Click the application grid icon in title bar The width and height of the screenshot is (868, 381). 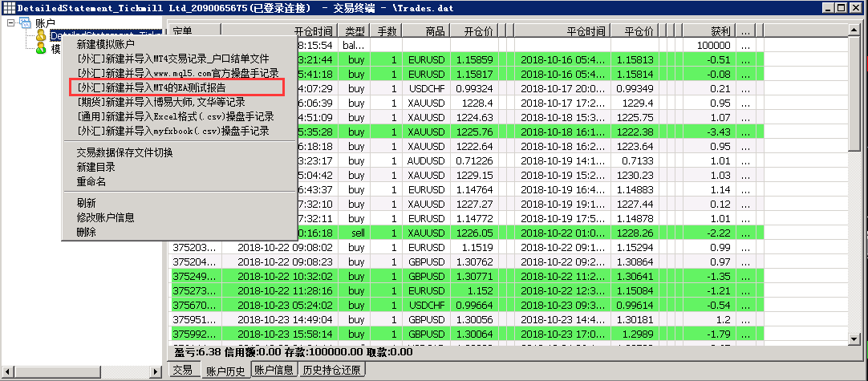pos(7,7)
